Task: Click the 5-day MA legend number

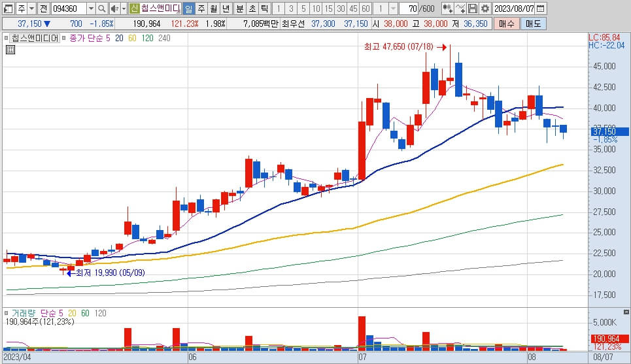Action: pos(108,38)
